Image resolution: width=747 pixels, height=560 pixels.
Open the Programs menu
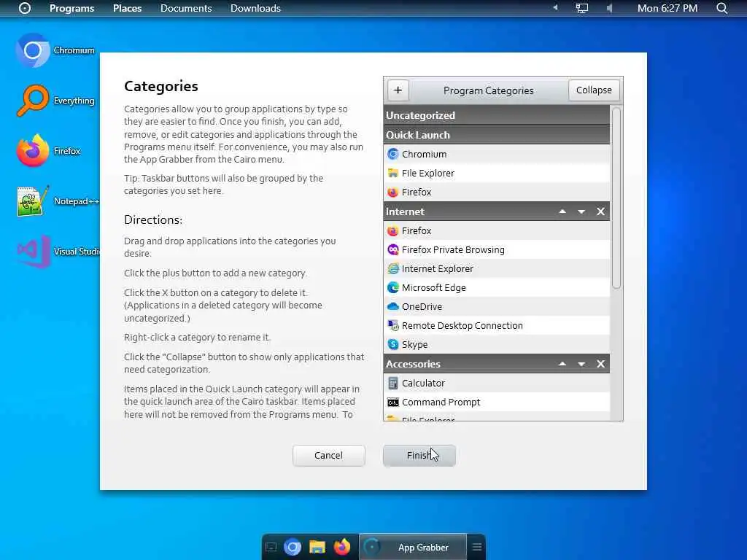pyautogui.click(x=72, y=8)
